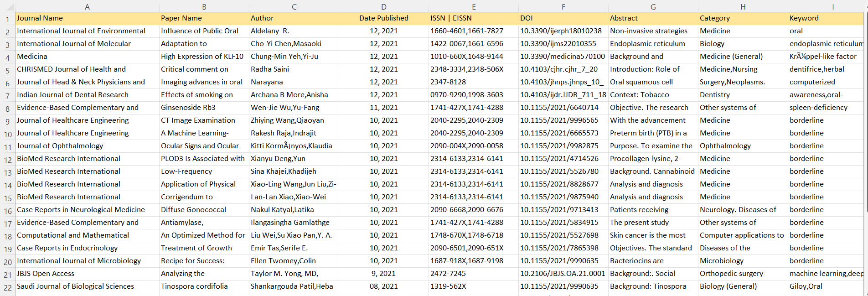Select date cell '11, 2021'
The image size is (868, 296).
384,108
